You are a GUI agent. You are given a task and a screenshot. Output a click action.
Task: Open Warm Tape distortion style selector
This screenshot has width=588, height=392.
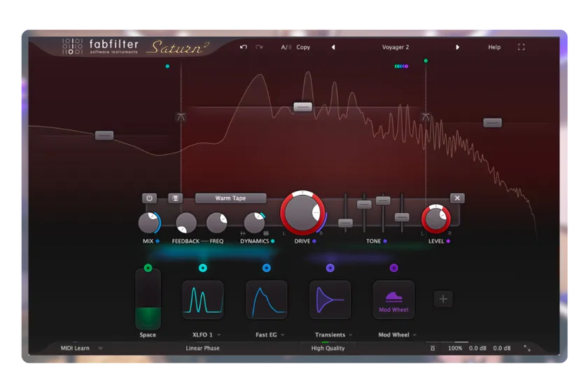pos(230,198)
